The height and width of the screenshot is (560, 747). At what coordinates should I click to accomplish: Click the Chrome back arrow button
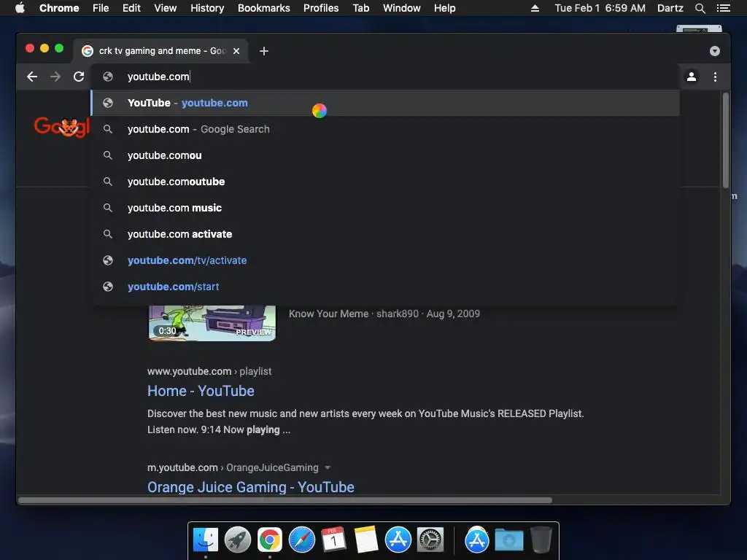32,77
